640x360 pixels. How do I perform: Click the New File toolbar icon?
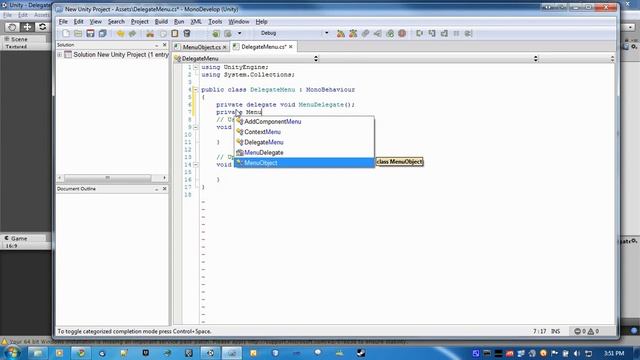(66, 33)
